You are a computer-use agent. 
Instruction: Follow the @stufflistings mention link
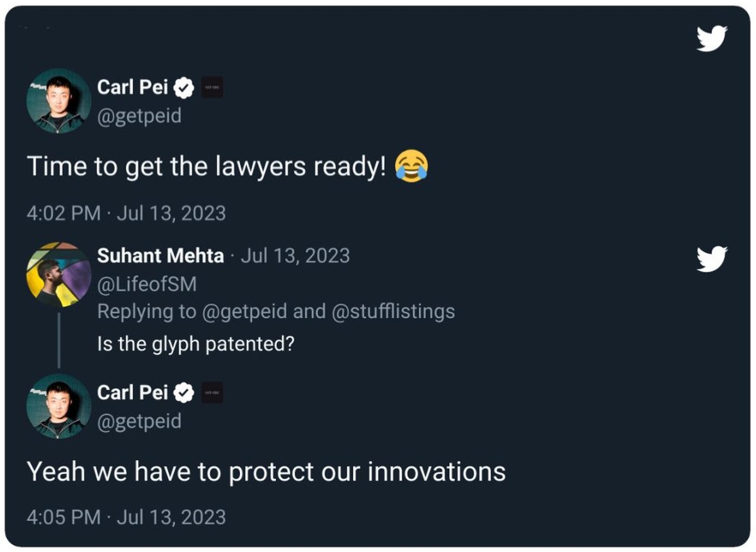pos(393,311)
